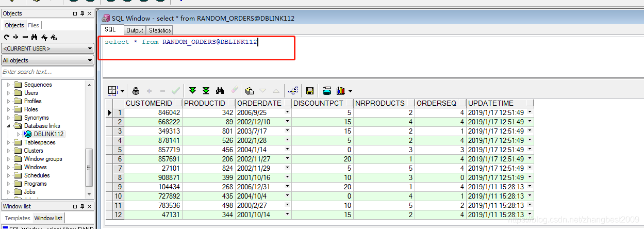
Task: Fetch last page with green arrow and bar
Action: pyautogui.click(x=206, y=91)
